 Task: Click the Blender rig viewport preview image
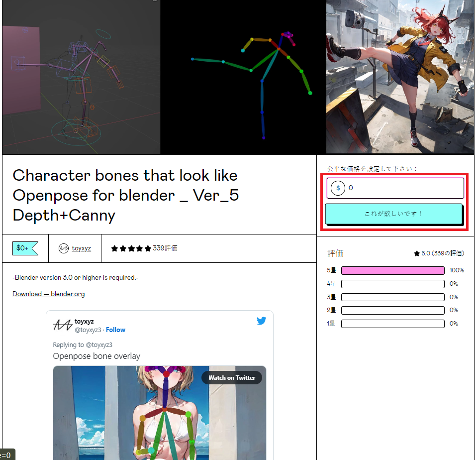pyautogui.click(x=82, y=77)
